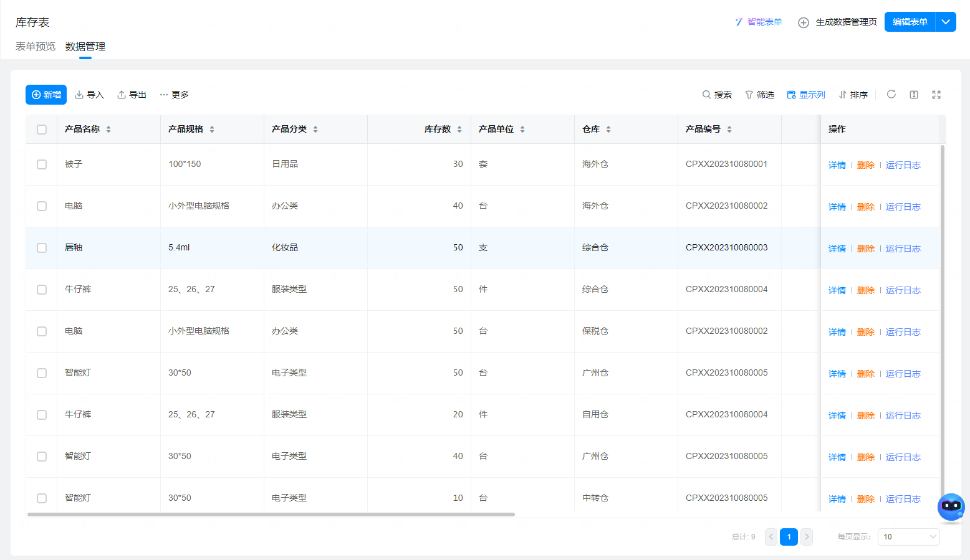Click 删除 for the 被子 row

(x=865, y=165)
